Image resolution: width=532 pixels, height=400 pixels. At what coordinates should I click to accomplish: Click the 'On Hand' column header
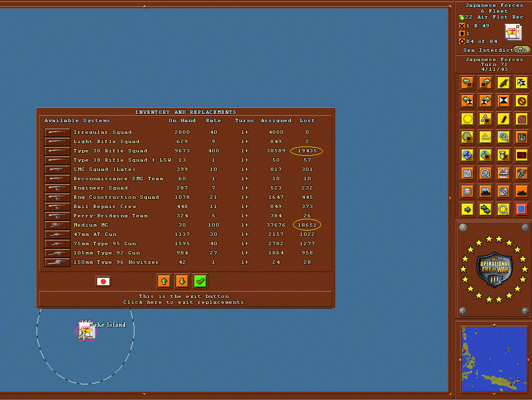point(182,121)
